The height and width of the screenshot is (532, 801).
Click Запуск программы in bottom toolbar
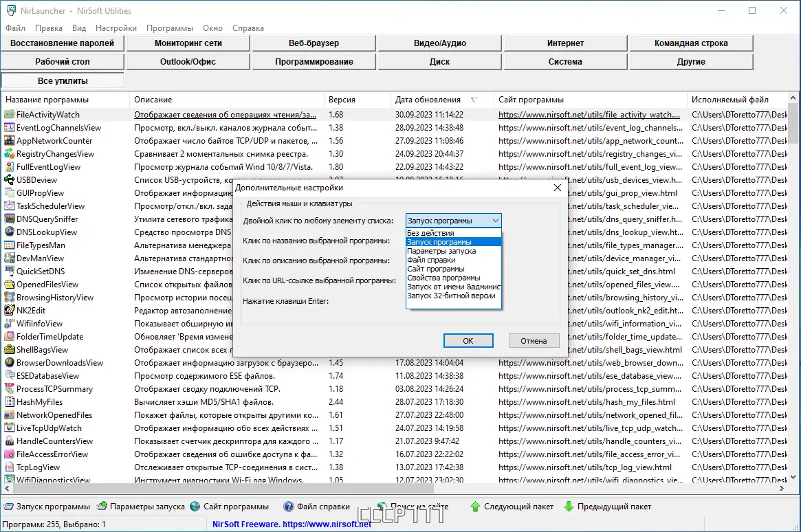coord(47,507)
